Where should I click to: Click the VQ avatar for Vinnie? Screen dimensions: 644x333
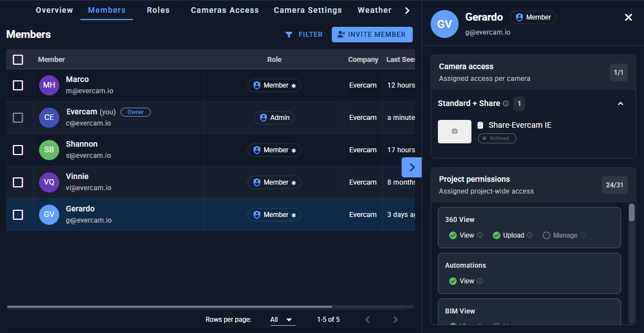pyautogui.click(x=49, y=182)
